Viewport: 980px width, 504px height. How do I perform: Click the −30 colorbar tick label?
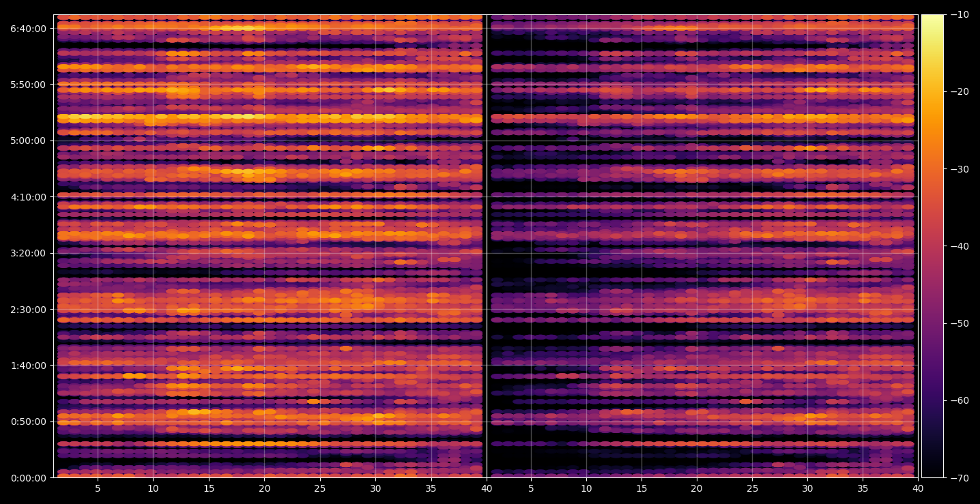(x=959, y=169)
